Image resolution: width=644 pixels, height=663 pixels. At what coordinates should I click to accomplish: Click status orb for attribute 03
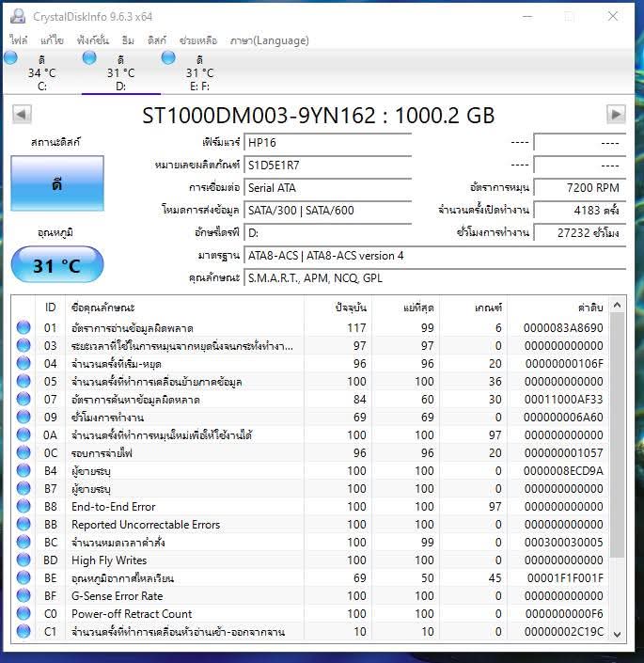point(24,345)
